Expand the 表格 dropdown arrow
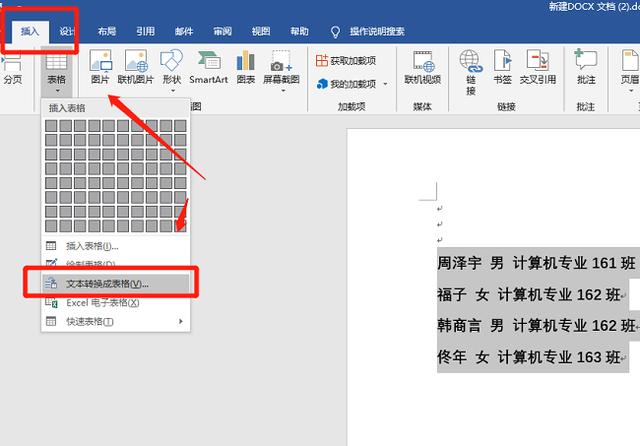 58,91
